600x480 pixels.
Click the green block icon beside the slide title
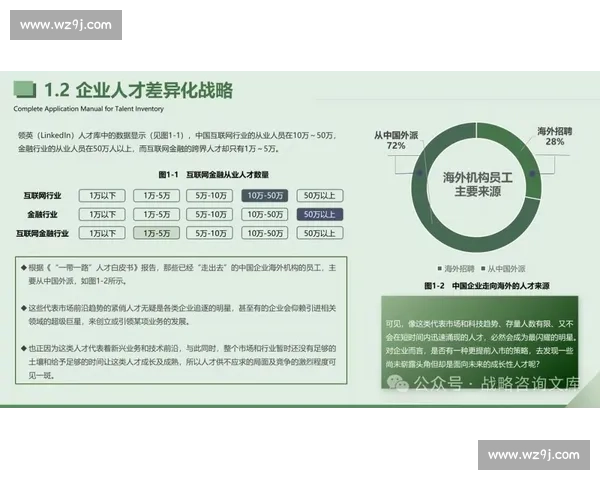25,89
